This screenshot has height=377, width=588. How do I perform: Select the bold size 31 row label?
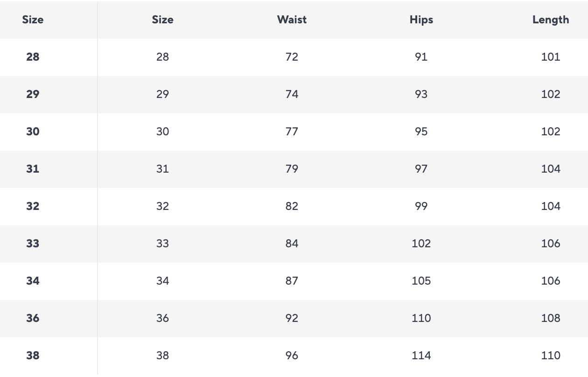tap(33, 169)
